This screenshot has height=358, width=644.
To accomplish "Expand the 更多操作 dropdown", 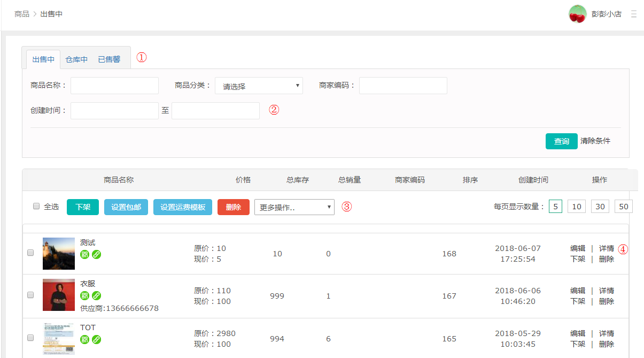I will click(294, 207).
